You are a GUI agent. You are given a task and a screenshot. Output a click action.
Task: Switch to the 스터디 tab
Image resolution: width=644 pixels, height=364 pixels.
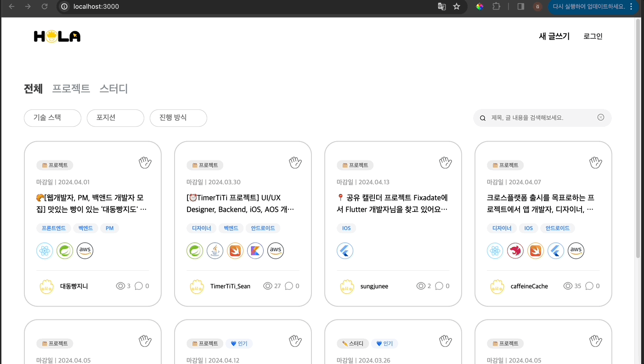113,89
